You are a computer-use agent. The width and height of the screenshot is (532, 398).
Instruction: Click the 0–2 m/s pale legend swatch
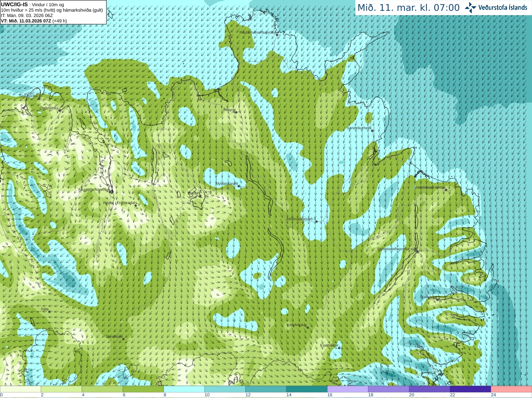point(20,389)
